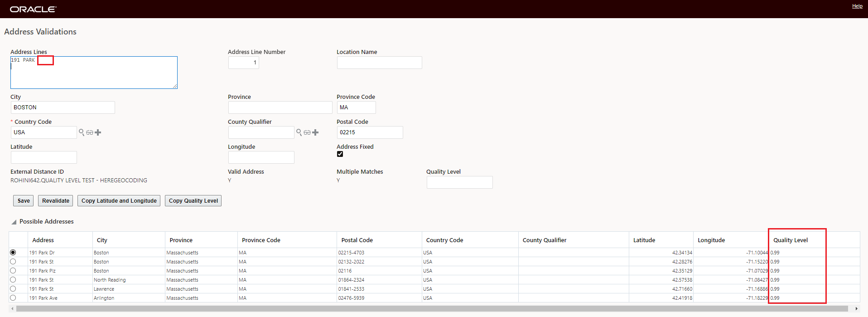Click the resize handle of Address Lines box
Viewport: 868px width, 317px height.
tap(174, 86)
